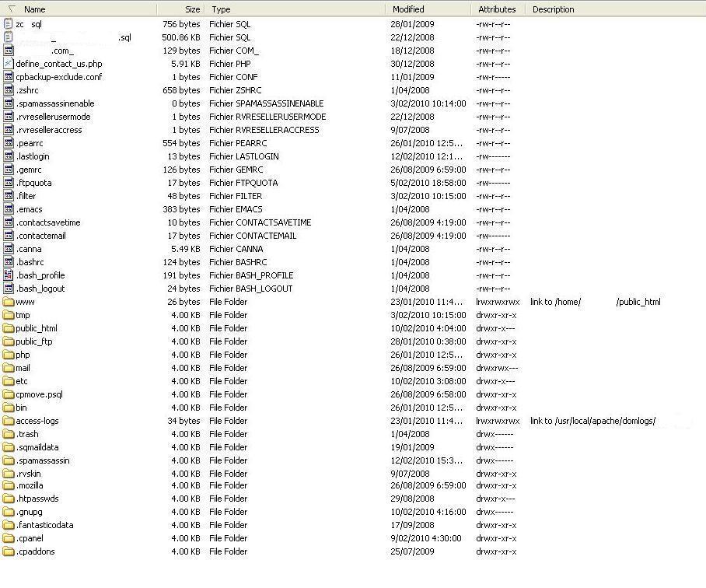This screenshot has height=588, width=706.
Task: Click the .rvskin folder name
Action: click(28, 474)
